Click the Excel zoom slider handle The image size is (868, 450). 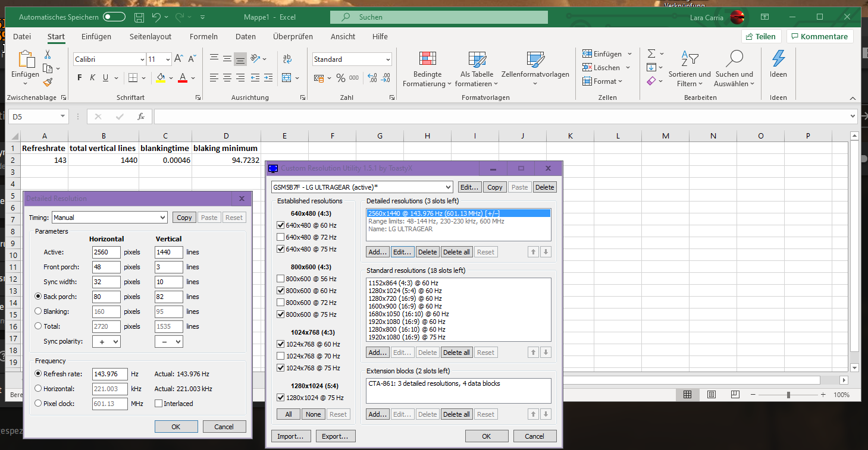(788, 395)
